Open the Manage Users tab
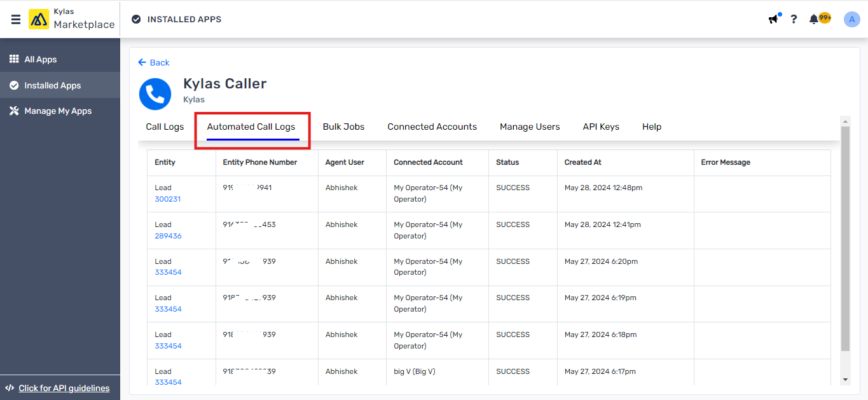 (x=530, y=127)
